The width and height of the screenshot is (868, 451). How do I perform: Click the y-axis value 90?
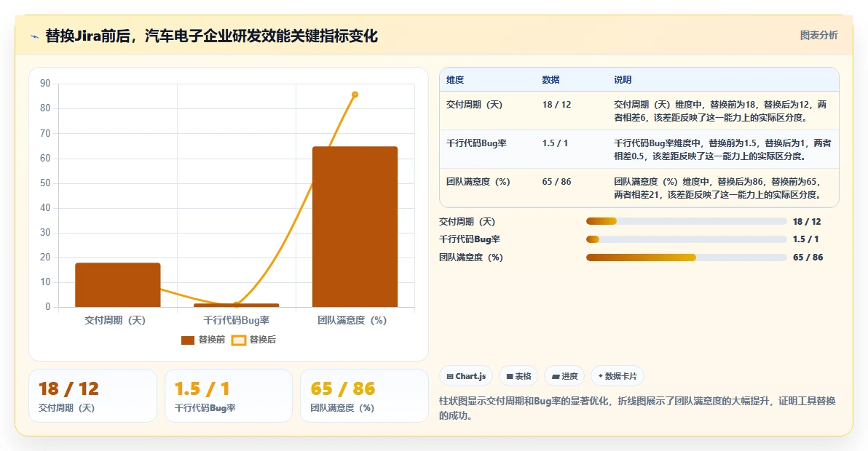(45, 84)
